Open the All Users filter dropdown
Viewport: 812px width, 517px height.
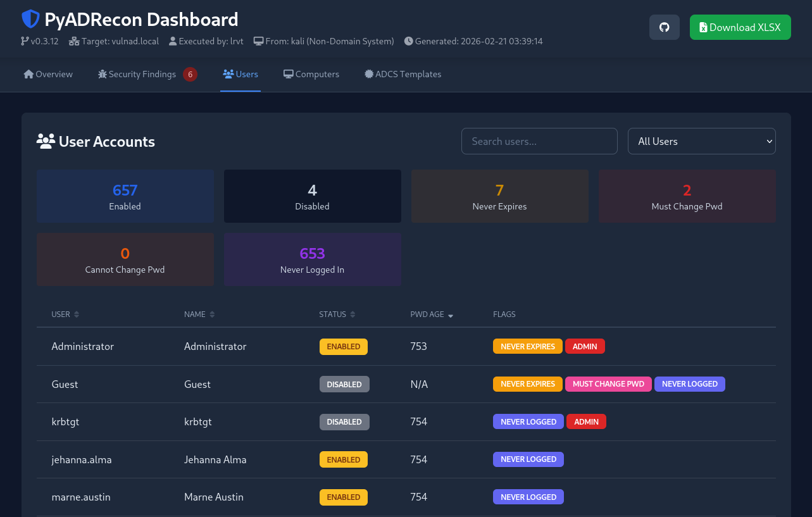coord(701,141)
